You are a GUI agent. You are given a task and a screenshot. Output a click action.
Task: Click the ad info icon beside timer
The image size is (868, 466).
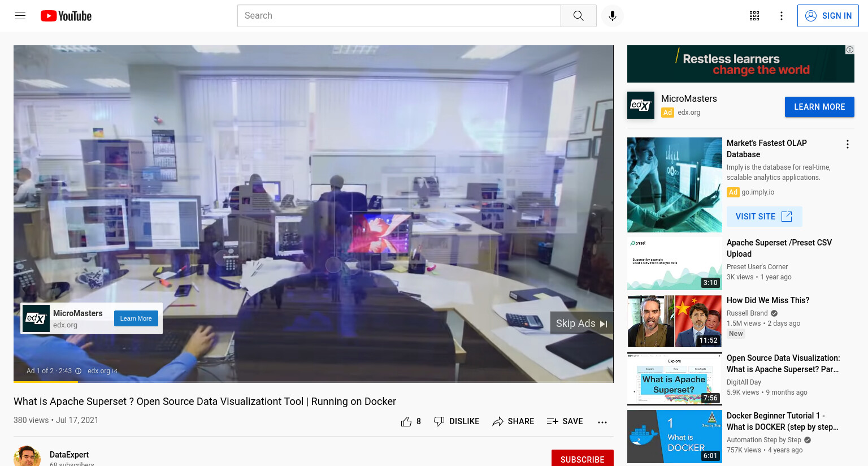[x=78, y=371]
